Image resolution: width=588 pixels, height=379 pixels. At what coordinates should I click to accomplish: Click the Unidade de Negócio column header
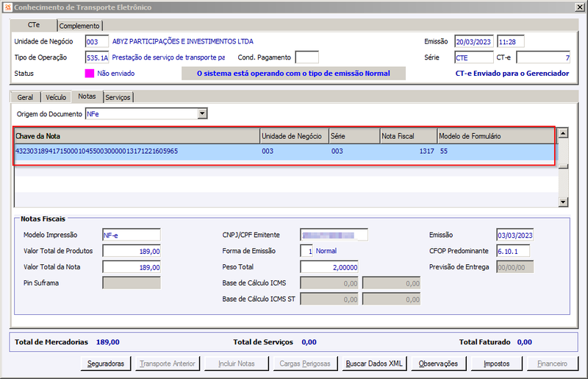pyautogui.click(x=295, y=136)
